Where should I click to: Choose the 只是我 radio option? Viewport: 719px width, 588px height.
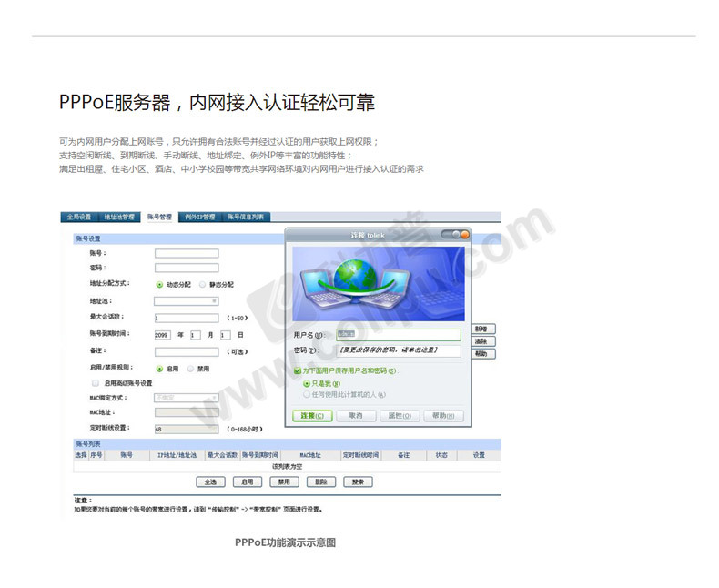pos(307,383)
